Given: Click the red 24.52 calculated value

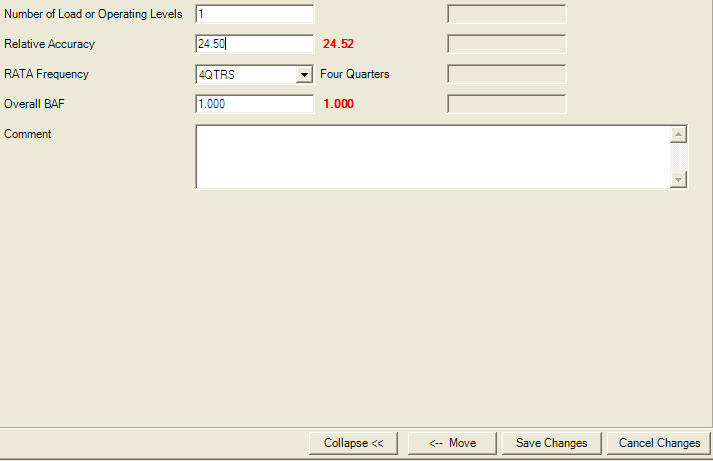Looking at the screenshot, I should [338, 44].
